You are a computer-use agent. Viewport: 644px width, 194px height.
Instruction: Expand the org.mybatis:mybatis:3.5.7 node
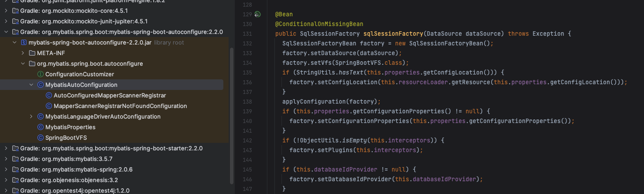pos(6,159)
